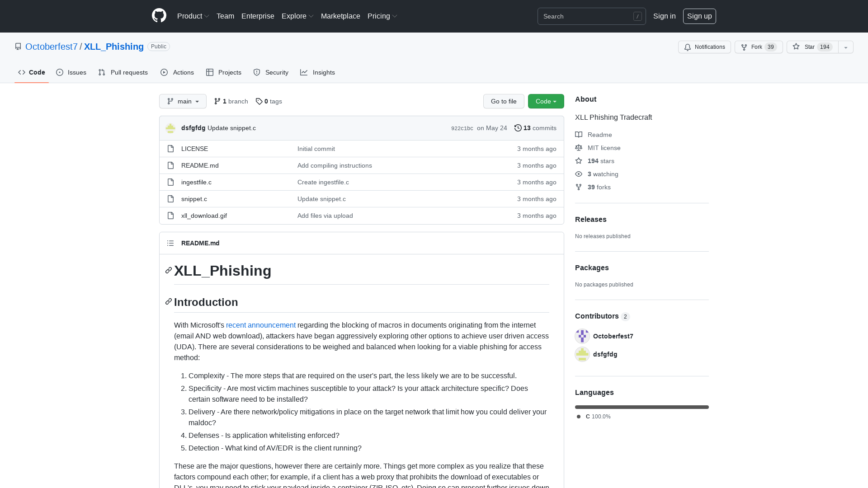
Task: Open the green Code dropdown button
Action: (546, 101)
